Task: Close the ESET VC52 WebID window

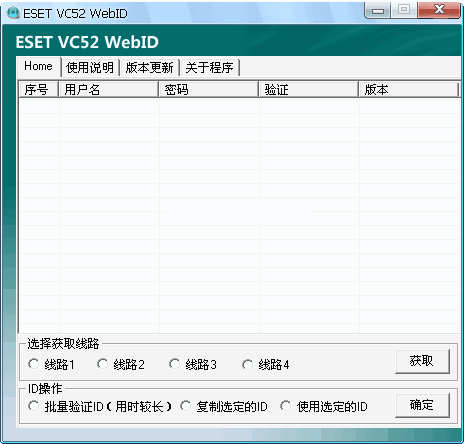Action: [x=439, y=10]
